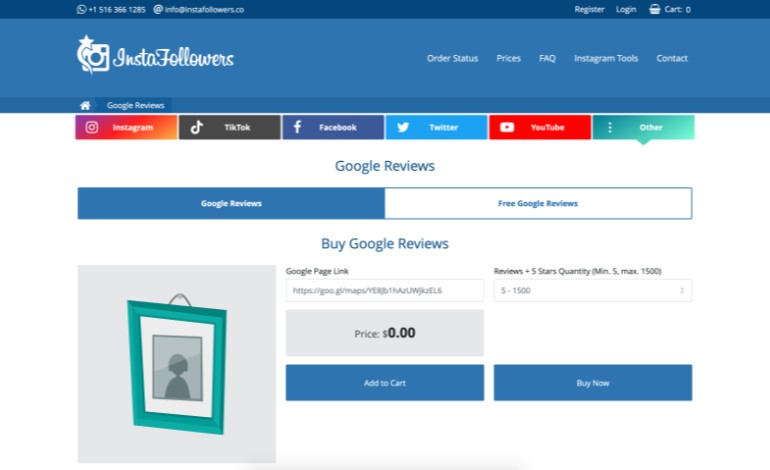Focus the Google Page Link field

385,290
